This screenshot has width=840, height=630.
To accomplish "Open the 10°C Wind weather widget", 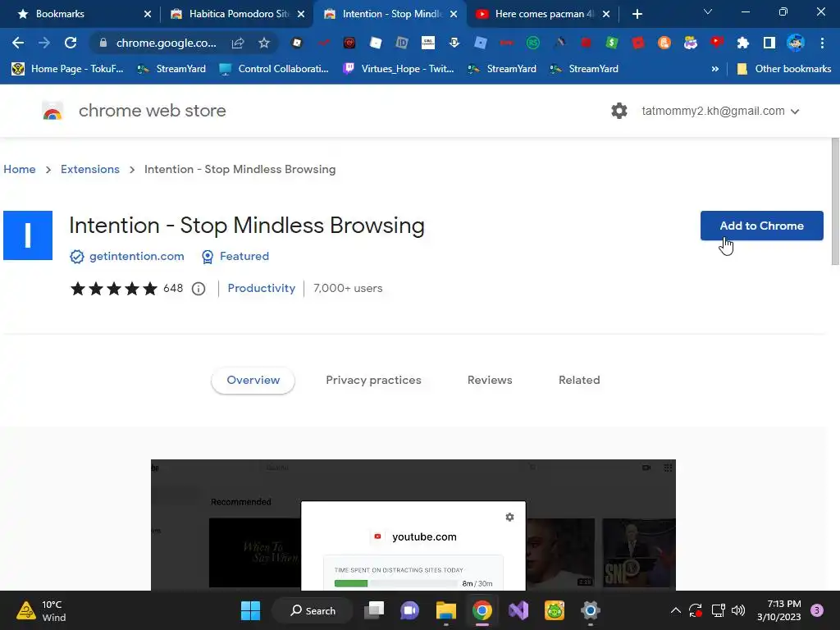I will point(42,610).
